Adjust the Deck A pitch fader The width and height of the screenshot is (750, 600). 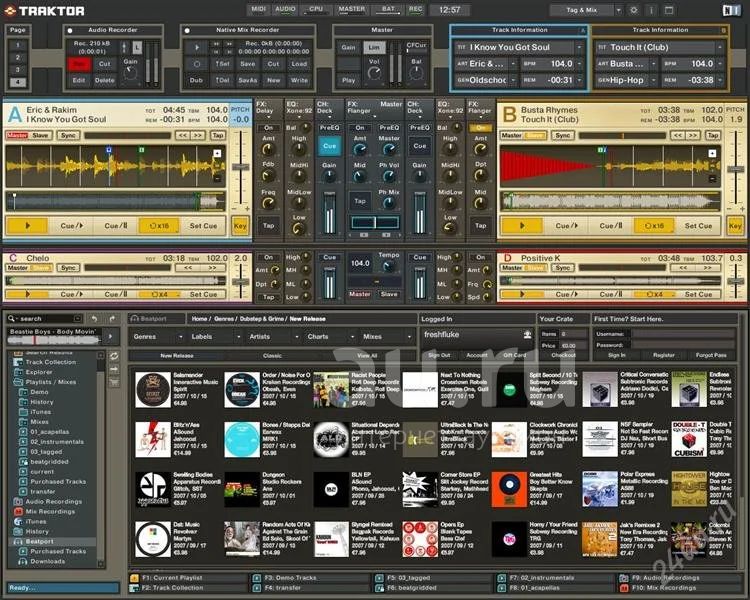tap(240, 167)
